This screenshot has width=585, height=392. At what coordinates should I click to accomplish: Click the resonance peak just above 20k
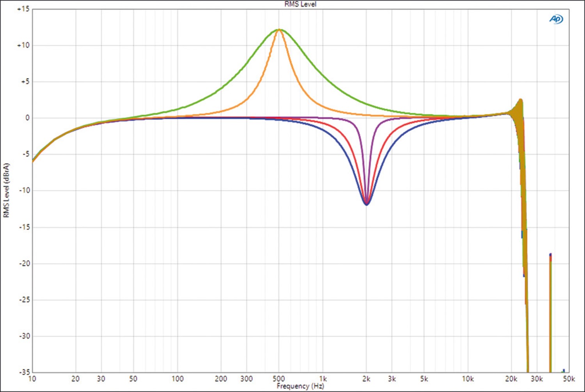tap(520, 100)
